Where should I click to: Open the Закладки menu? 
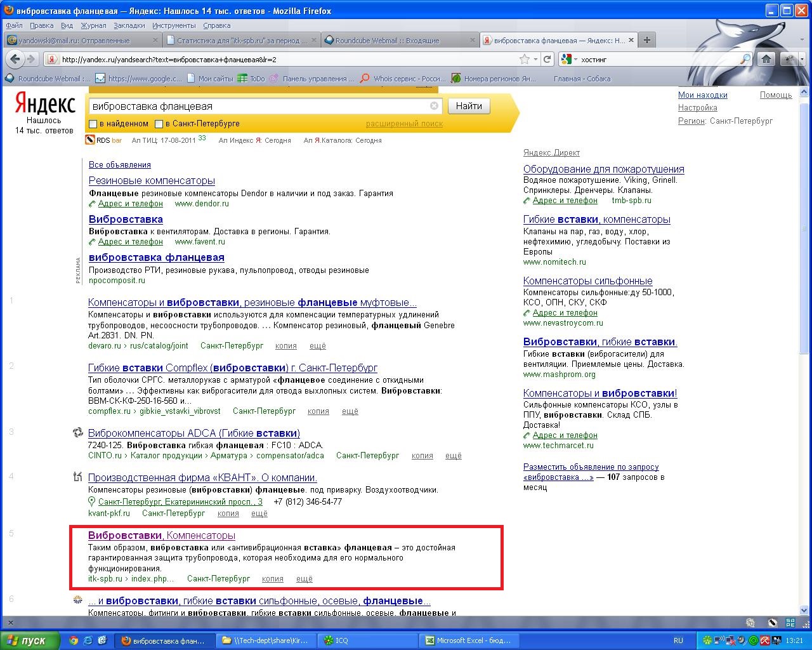[129, 25]
